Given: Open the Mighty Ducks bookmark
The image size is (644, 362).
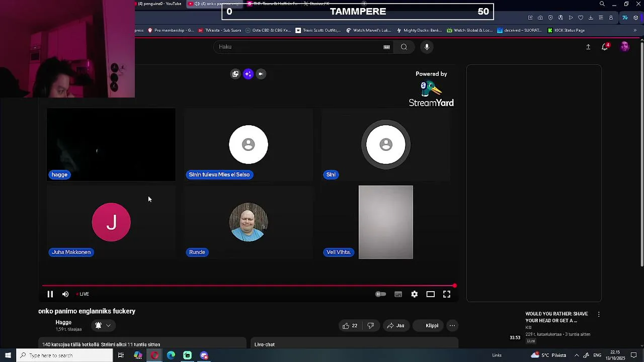Looking at the screenshot, I should tap(419, 30).
